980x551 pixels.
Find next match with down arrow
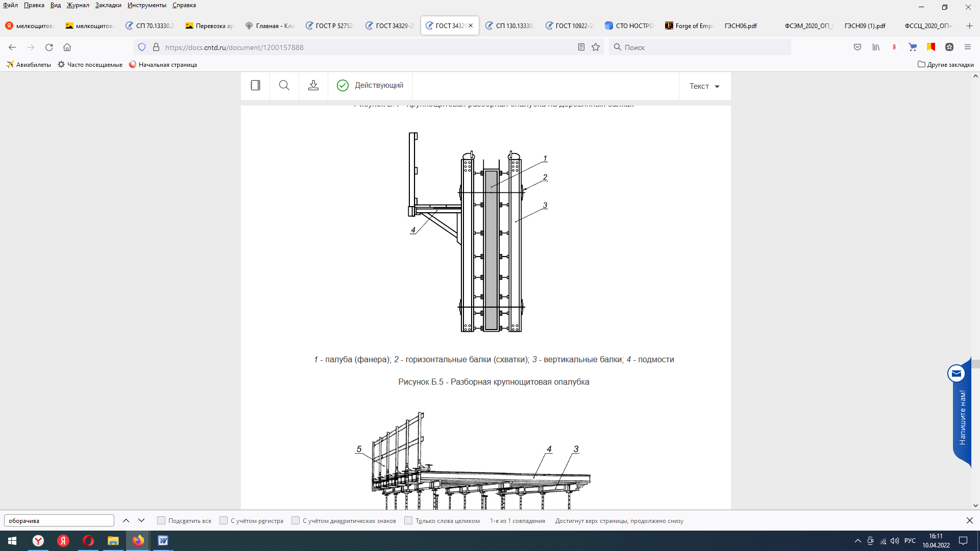tap(141, 520)
